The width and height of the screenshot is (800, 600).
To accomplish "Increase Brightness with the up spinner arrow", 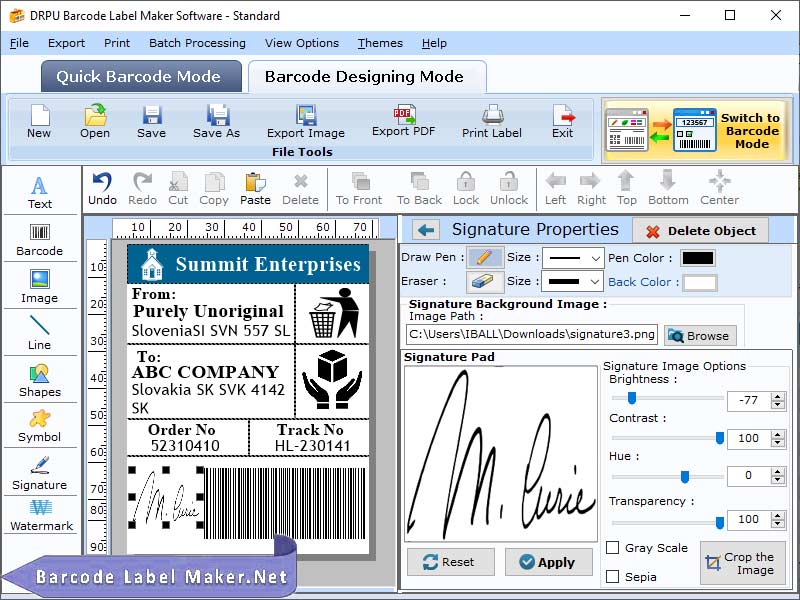I will [x=778, y=396].
